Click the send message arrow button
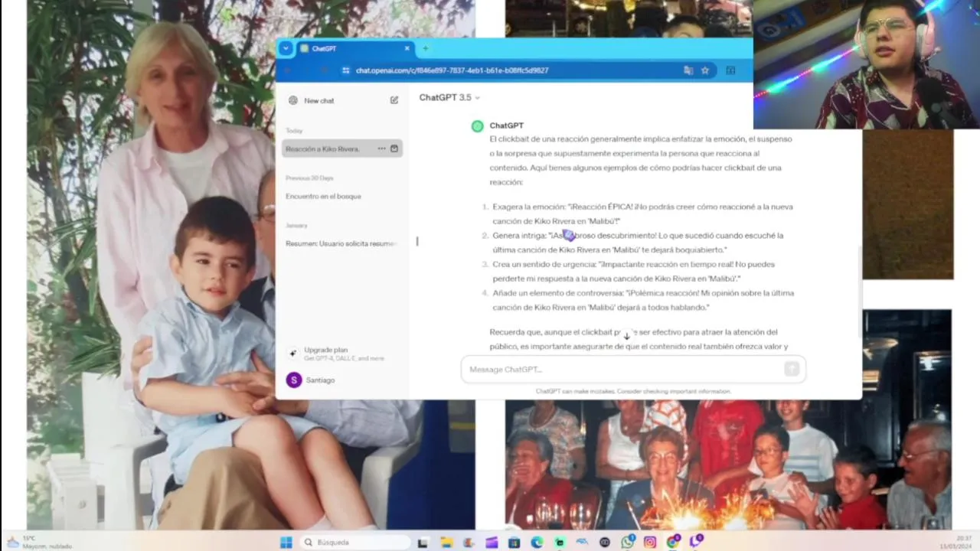The width and height of the screenshot is (980, 551). (x=792, y=370)
